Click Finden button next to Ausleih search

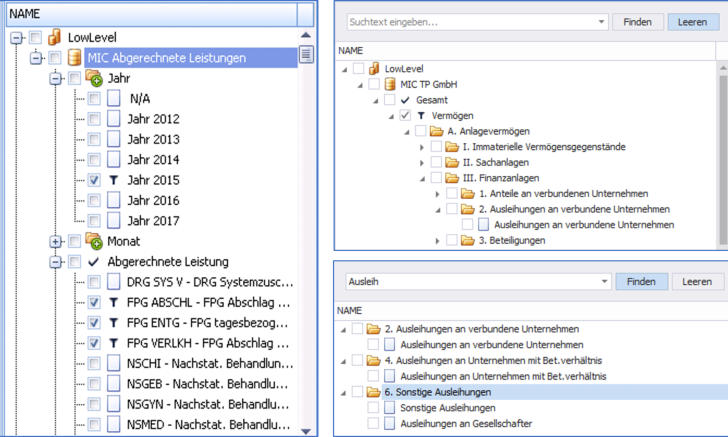point(640,282)
